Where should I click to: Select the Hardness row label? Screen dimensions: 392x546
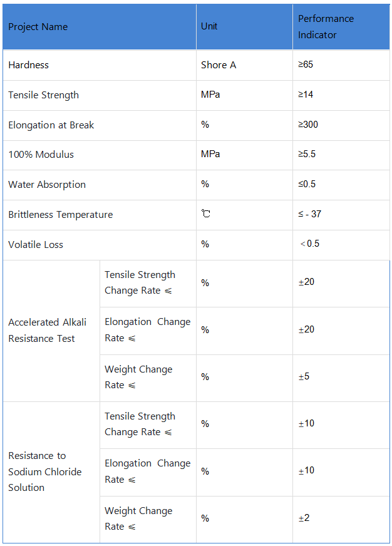[28, 65]
